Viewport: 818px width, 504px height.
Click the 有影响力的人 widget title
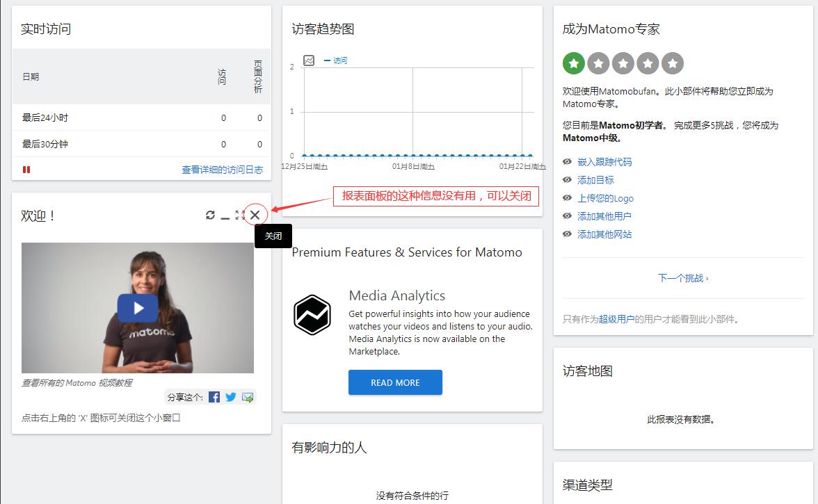point(329,448)
